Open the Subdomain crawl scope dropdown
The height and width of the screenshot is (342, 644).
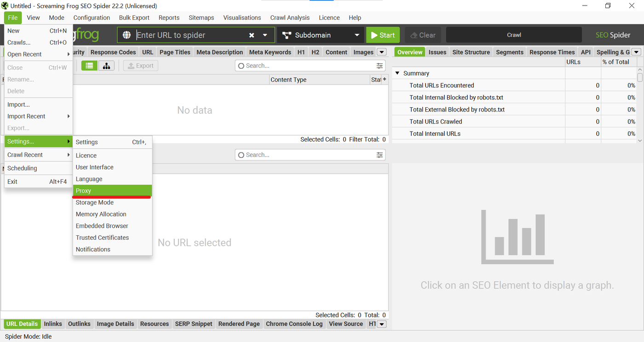point(321,35)
